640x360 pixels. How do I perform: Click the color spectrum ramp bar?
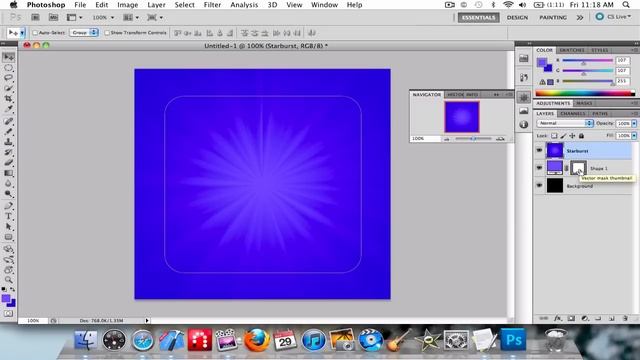(585, 93)
